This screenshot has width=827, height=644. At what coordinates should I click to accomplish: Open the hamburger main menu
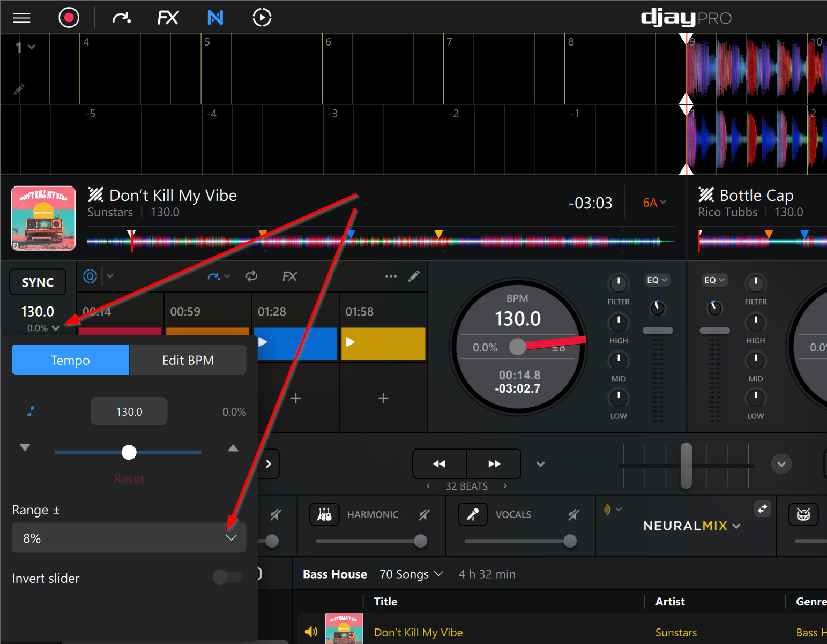(x=21, y=18)
